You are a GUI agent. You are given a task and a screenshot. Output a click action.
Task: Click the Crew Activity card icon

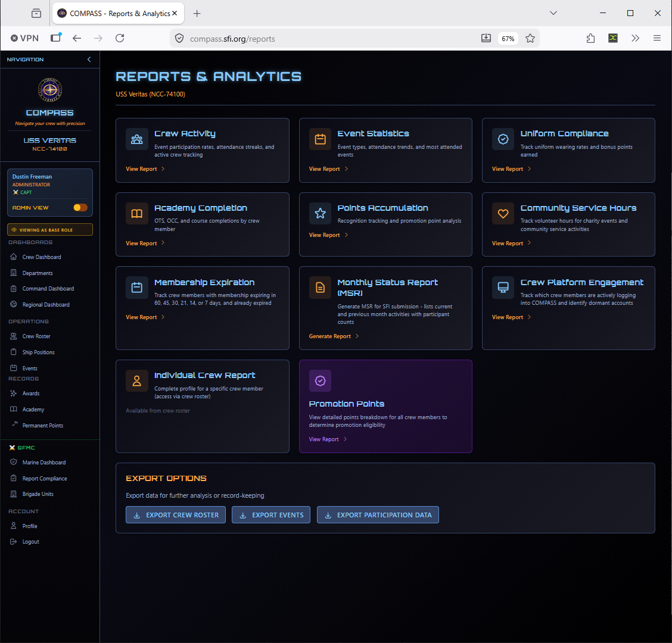coord(136,139)
